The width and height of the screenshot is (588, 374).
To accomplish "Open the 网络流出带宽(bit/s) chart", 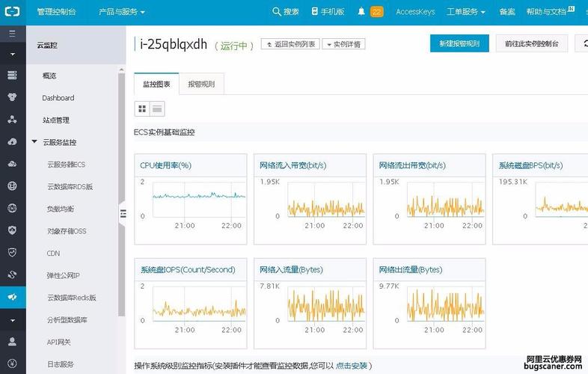I will (429, 199).
